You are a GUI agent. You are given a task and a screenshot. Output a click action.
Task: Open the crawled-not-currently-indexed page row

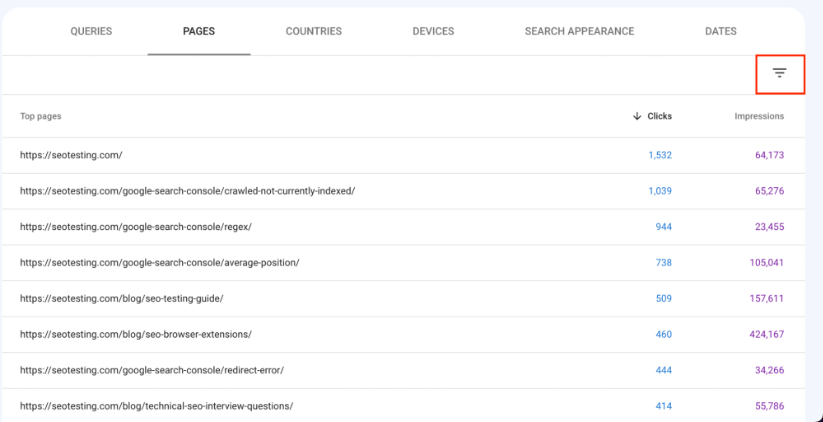pos(403,191)
